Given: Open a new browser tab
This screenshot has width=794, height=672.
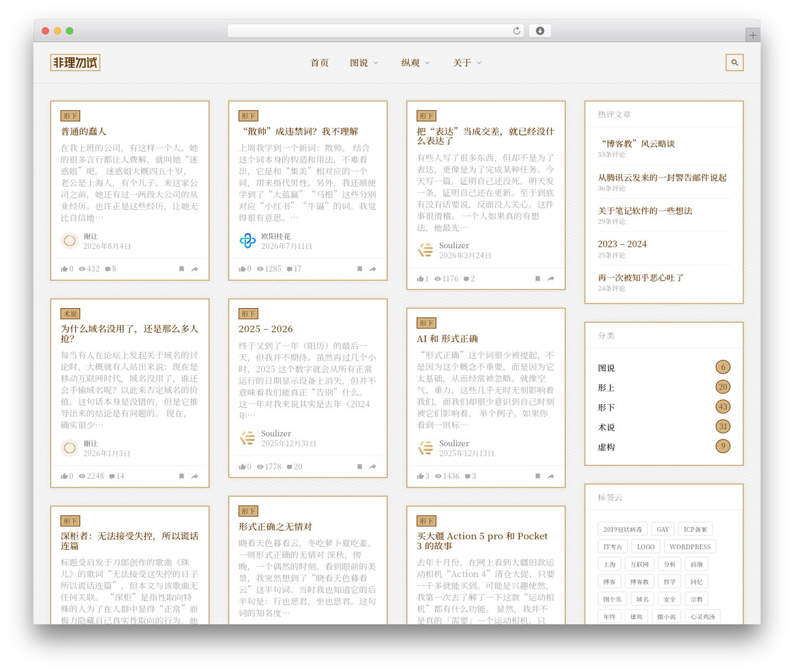Looking at the screenshot, I should (752, 35).
